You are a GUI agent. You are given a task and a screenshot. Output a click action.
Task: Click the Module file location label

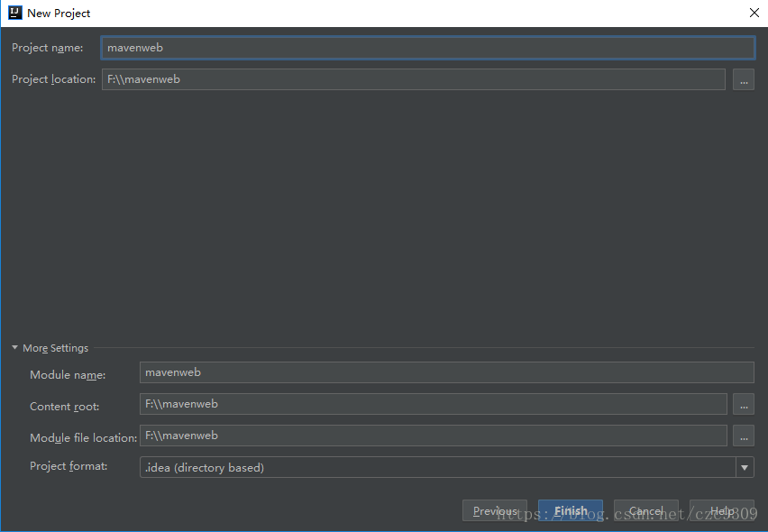coord(83,437)
